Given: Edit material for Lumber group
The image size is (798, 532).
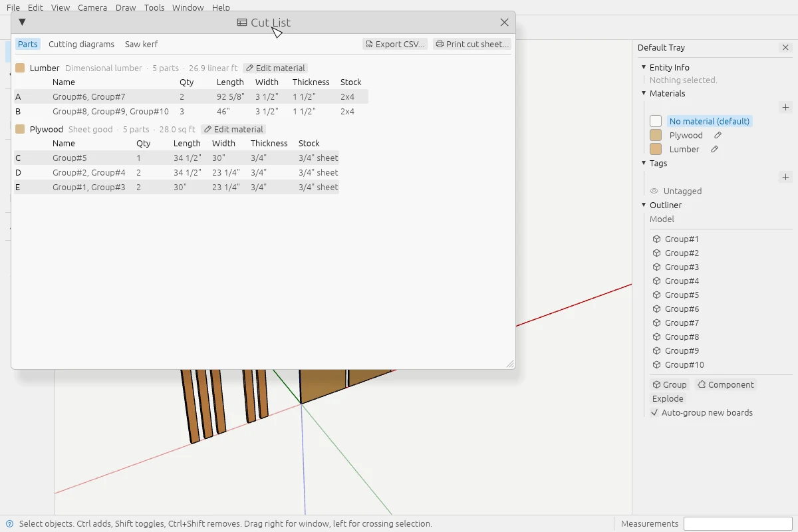Looking at the screenshot, I should coord(275,68).
